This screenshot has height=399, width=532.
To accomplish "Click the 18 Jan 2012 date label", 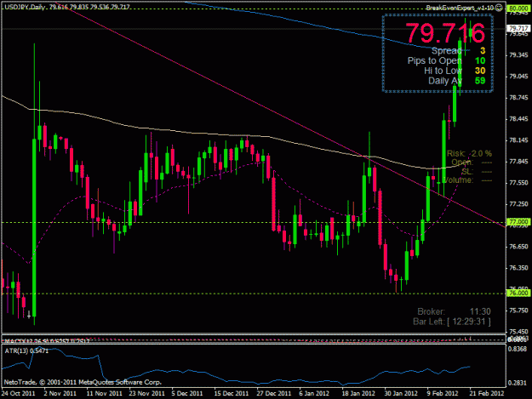I will tap(358, 393).
